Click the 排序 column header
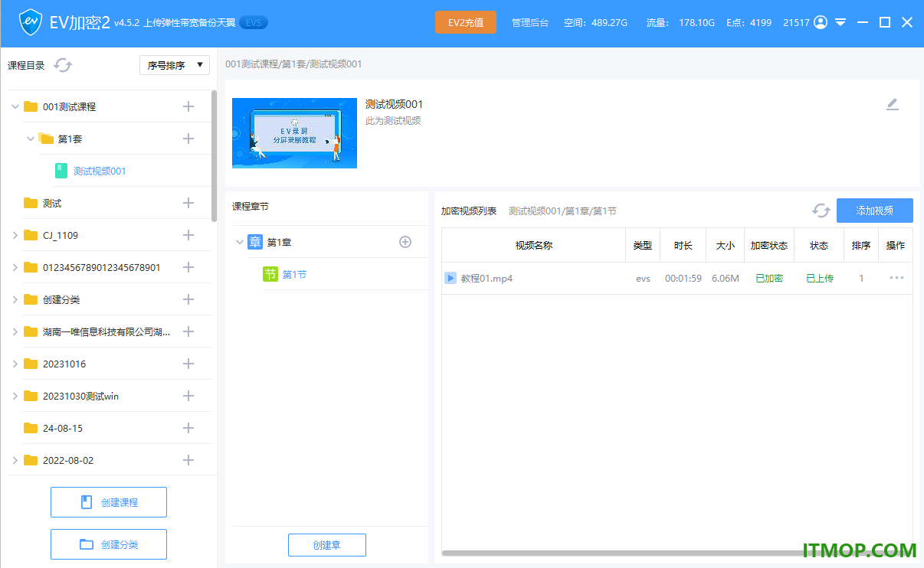Image resolution: width=924 pixels, height=568 pixels. [x=861, y=246]
